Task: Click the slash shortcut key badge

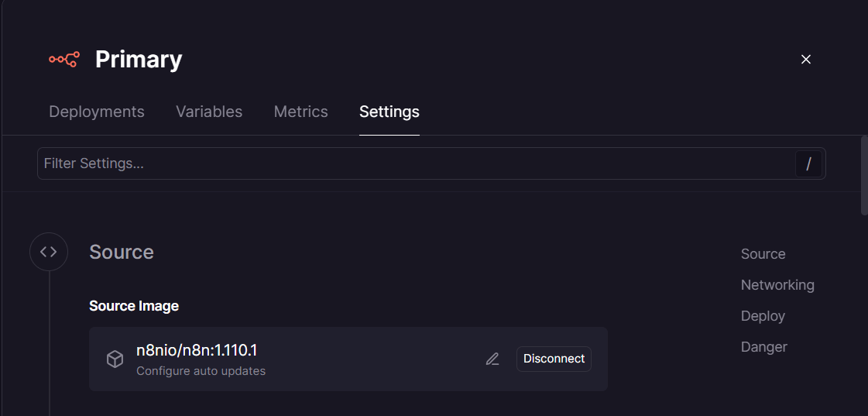Action: (808, 163)
